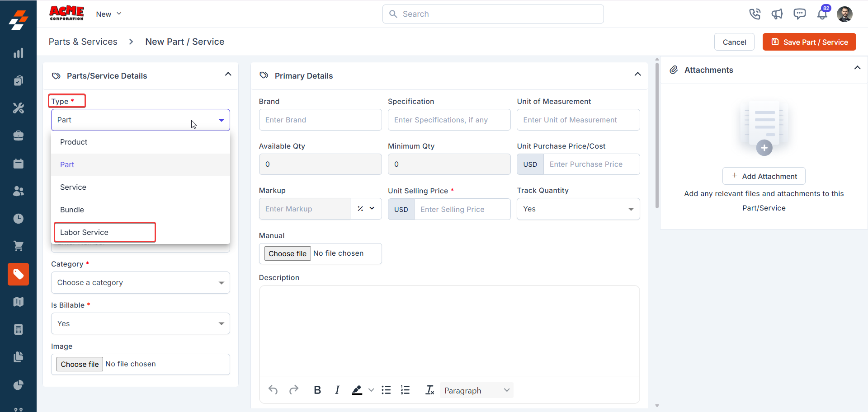Click the attachment placeholder plus thumbnail
The width and height of the screenshot is (868, 412).
click(764, 129)
